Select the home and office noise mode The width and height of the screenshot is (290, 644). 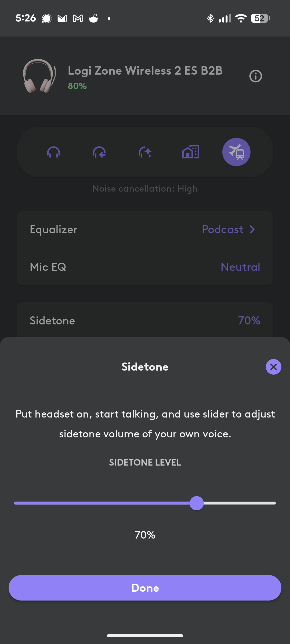[x=191, y=152]
